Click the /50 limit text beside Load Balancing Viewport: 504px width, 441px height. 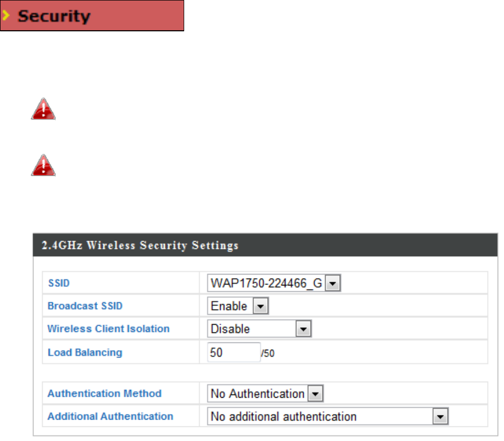268,354
